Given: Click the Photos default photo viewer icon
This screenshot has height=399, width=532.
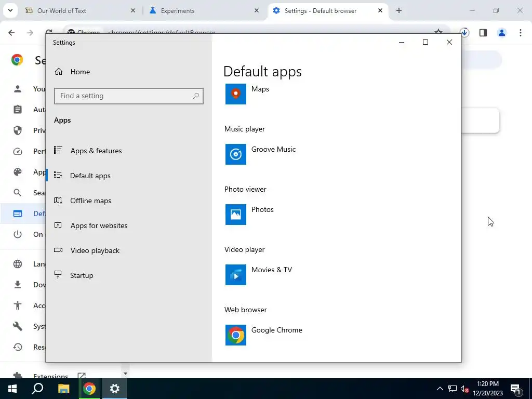Looking at the screenshot, I should [236, 215].
